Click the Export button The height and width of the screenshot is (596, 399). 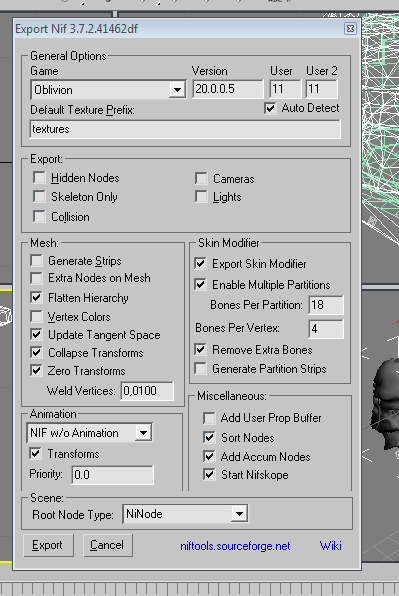(x=48, y=545)
